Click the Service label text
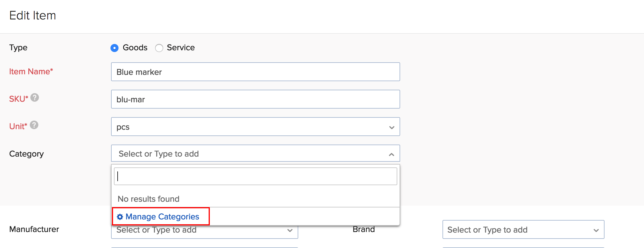This screenshot has width=644, height=248. (181, 48)
